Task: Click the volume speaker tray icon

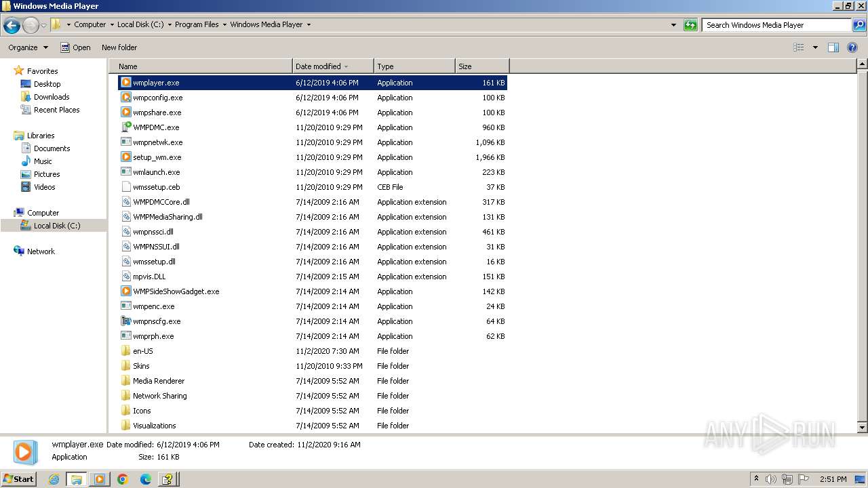Action: (771, 479)
